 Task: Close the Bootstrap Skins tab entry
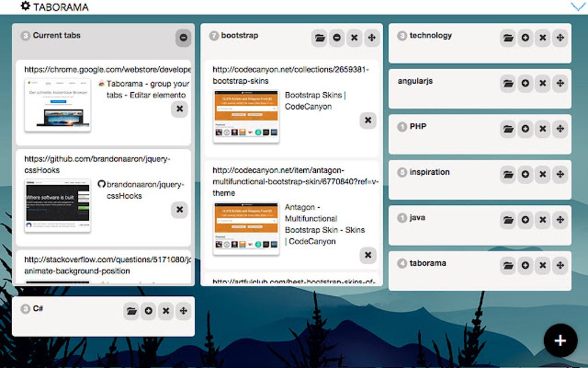[x=367, y=121]
